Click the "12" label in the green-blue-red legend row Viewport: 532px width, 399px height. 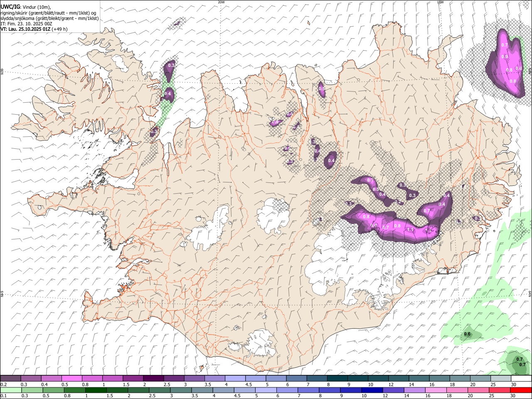pyautogui.click(x=386, y=396)
